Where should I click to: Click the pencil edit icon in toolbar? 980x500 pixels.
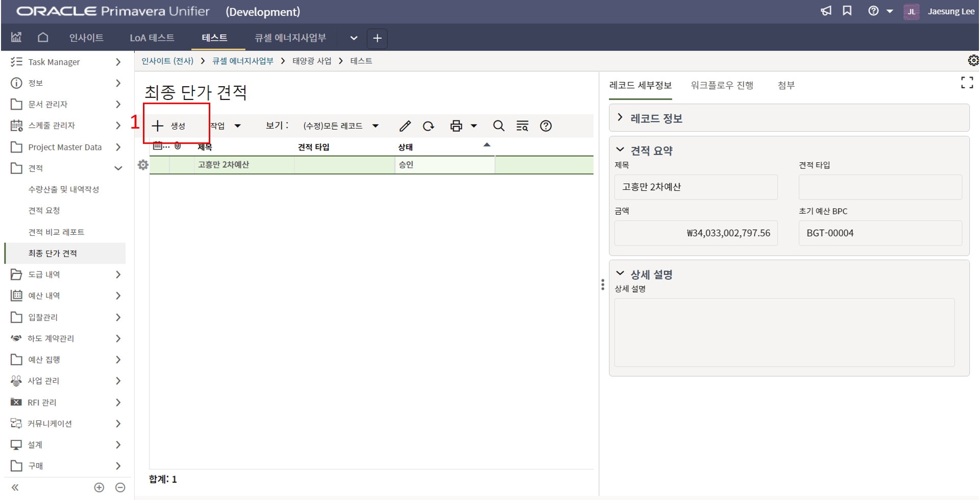(405, 126)
